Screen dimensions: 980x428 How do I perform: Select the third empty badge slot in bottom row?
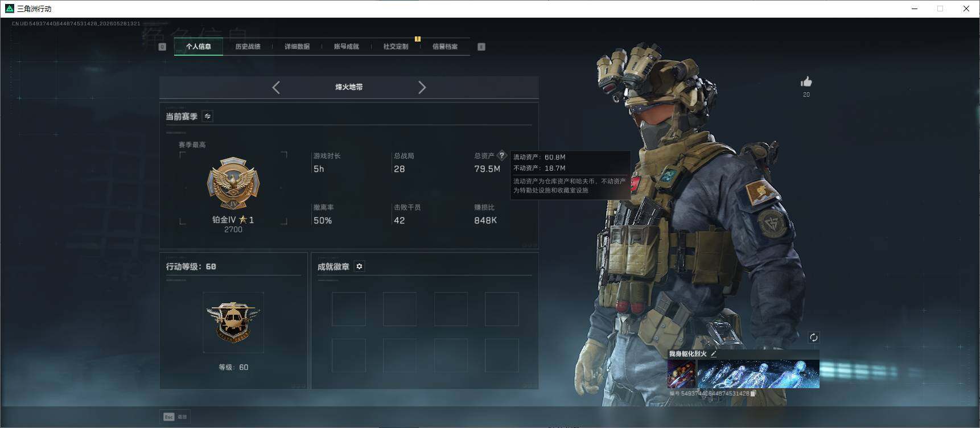451,356
